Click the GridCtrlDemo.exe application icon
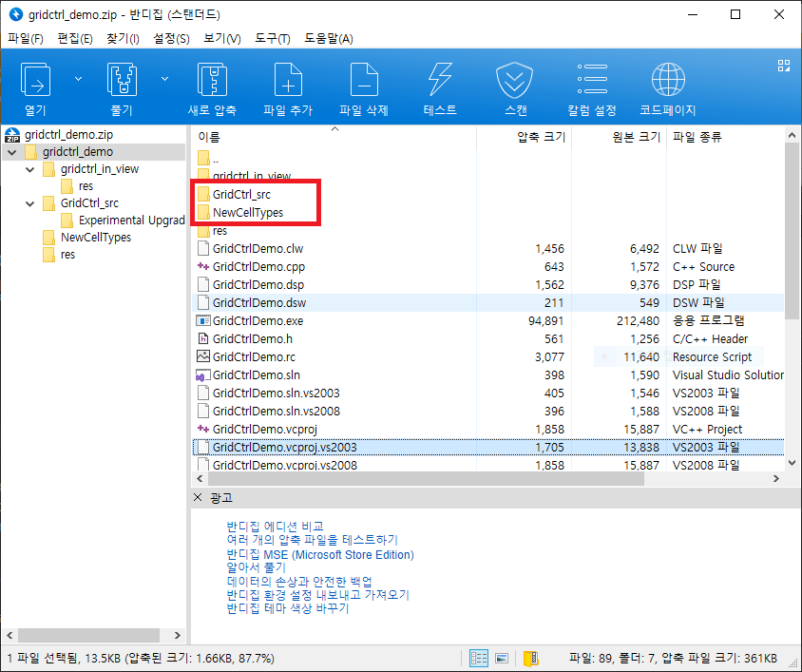This screenshot has height=672, width=802. point(203,321)
